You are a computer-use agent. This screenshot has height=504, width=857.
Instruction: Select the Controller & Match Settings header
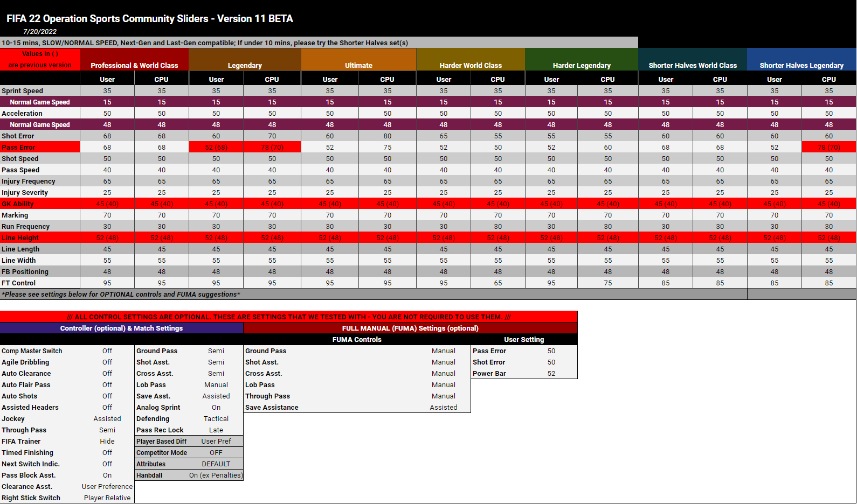point(121,328)
